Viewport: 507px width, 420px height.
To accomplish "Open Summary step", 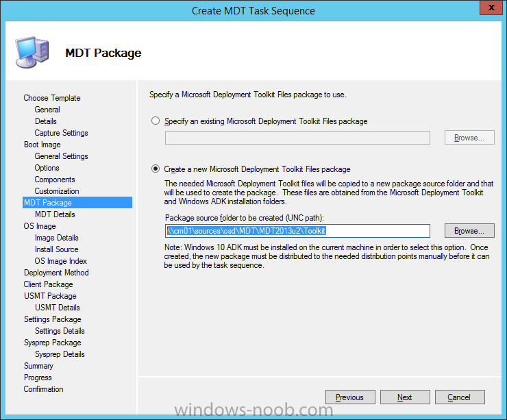I will point(38,366).
